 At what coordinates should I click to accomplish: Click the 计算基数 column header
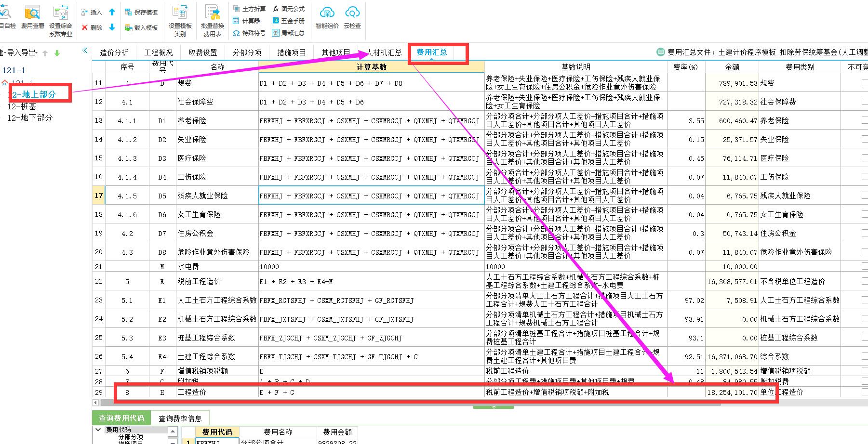coord(371,67)
